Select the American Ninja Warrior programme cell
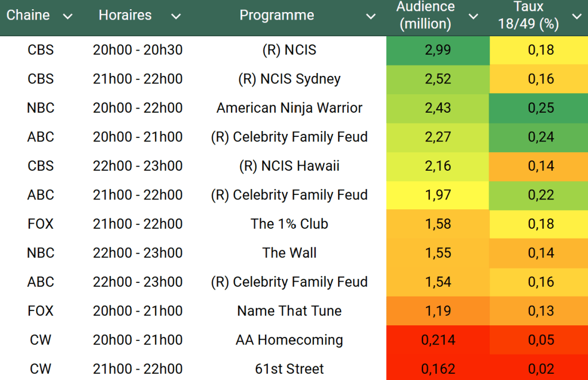 point(289,108)
